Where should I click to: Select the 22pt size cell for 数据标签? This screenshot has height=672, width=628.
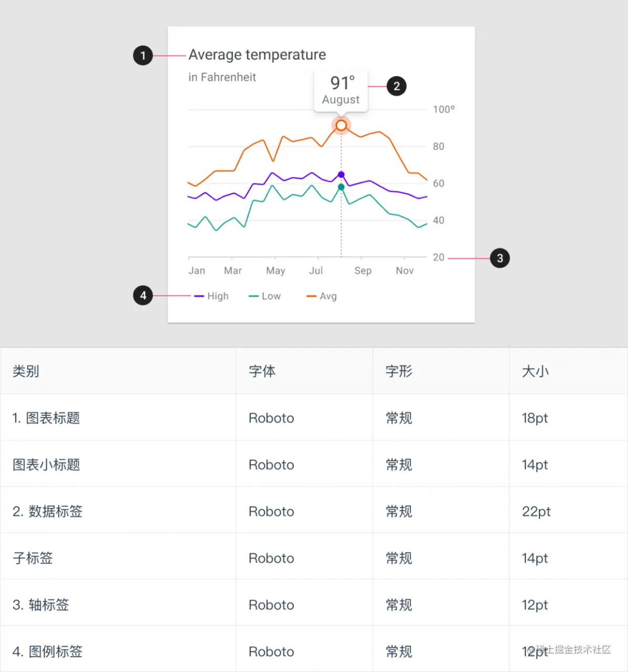[x=535, y=511]
